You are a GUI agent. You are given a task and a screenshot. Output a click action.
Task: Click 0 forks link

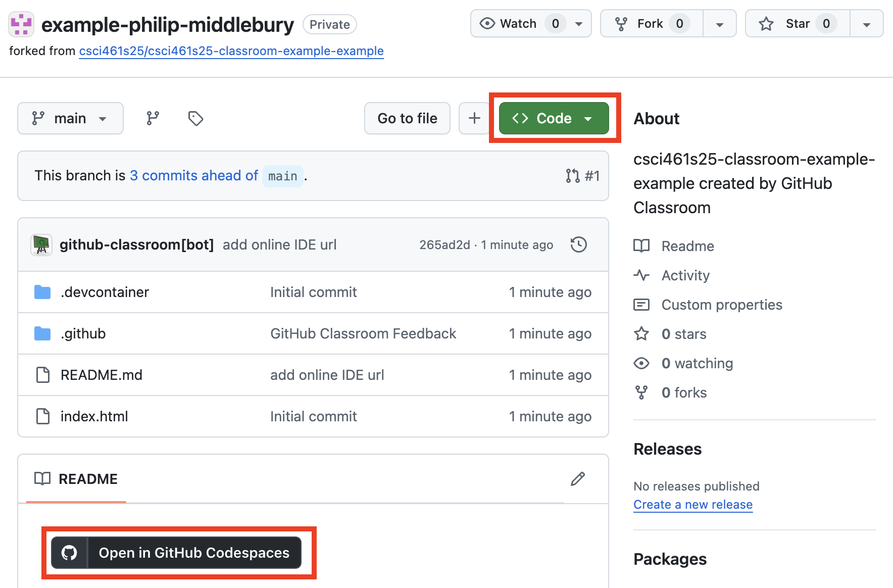click(684, 393)
